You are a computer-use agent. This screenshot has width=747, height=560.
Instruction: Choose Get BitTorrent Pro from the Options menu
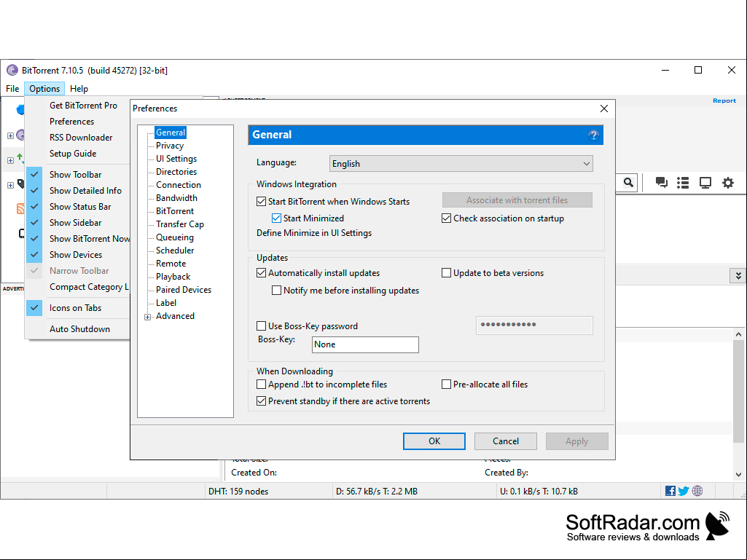(x=83, y=106)
